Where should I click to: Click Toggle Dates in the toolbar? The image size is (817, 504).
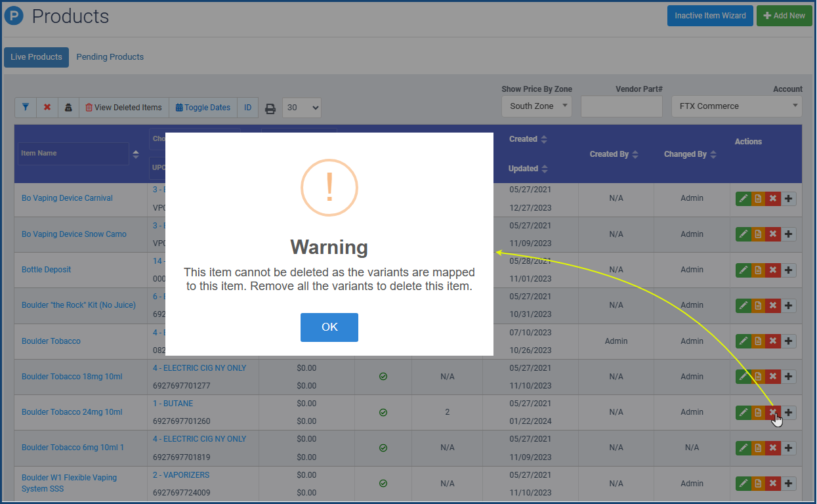point(203,108)
